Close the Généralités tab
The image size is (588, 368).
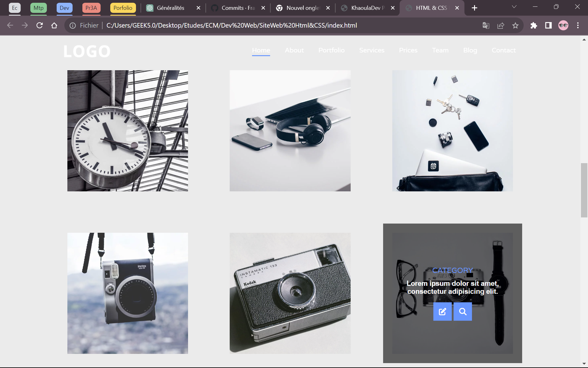[x=198, y=8]
